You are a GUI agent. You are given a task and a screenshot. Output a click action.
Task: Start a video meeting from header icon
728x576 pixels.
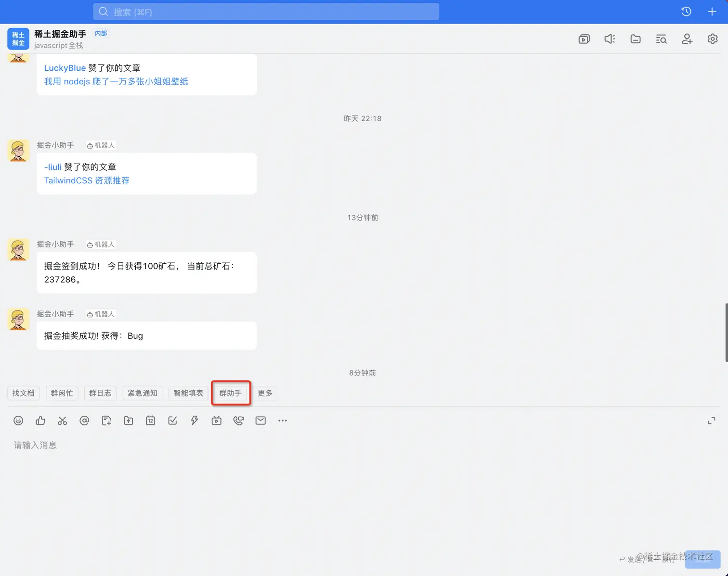584,39
